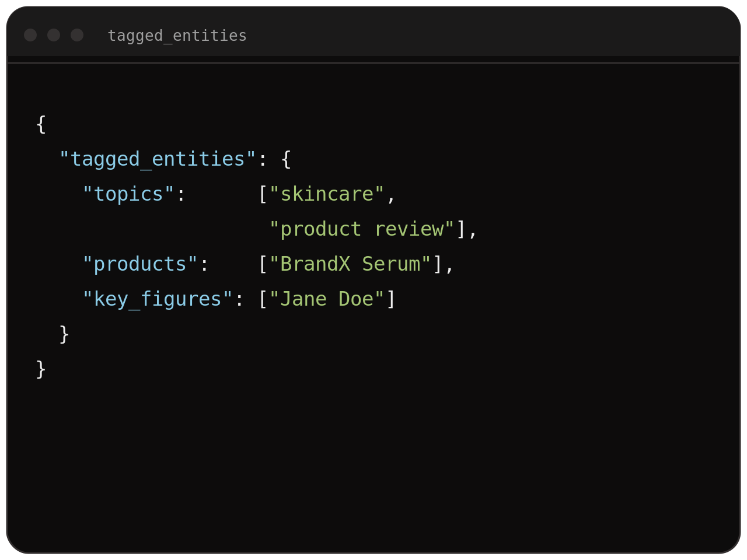747x560 pixels.
Task: Click the closing bracket after "Jane Doe"
Action: click(391, 299)
